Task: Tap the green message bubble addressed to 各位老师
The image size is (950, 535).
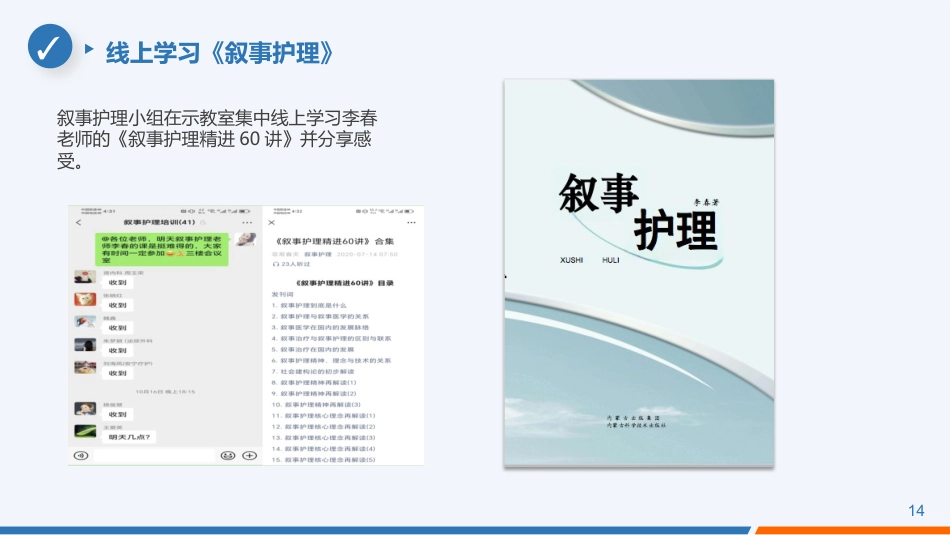Action: coord(162,249)
